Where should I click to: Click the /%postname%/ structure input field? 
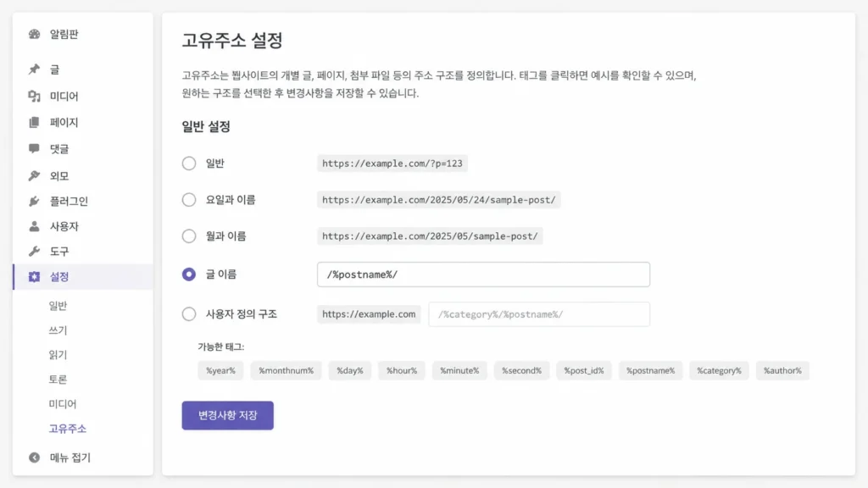[483, 274]
